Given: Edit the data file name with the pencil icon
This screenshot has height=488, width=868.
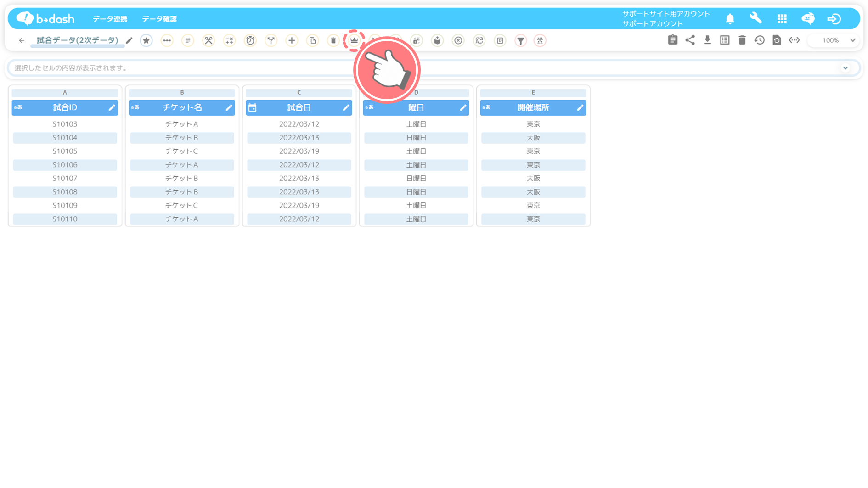Looking at the screenshot, I should (x=130, y=40).
